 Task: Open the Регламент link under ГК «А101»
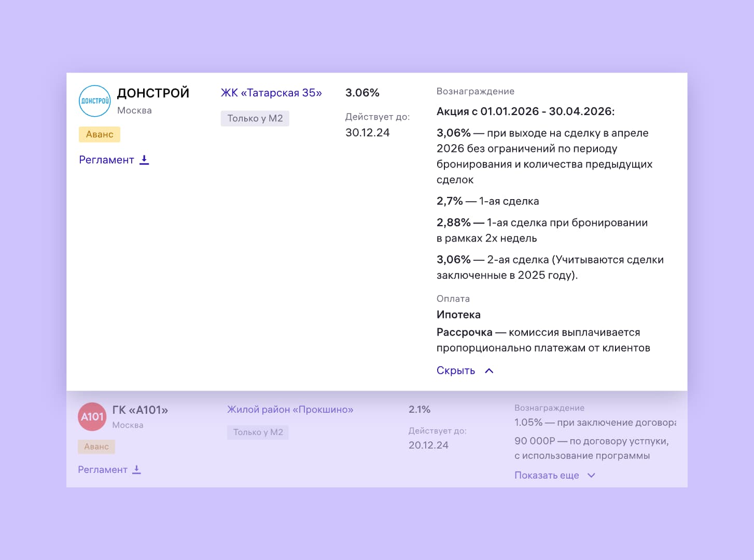coord(103,469)
